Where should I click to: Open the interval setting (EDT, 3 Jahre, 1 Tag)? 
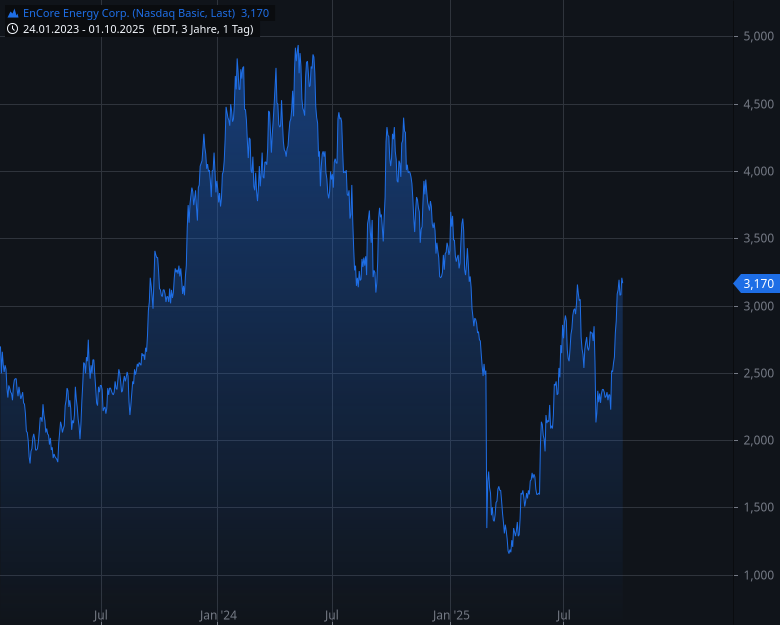coord(204,29)
